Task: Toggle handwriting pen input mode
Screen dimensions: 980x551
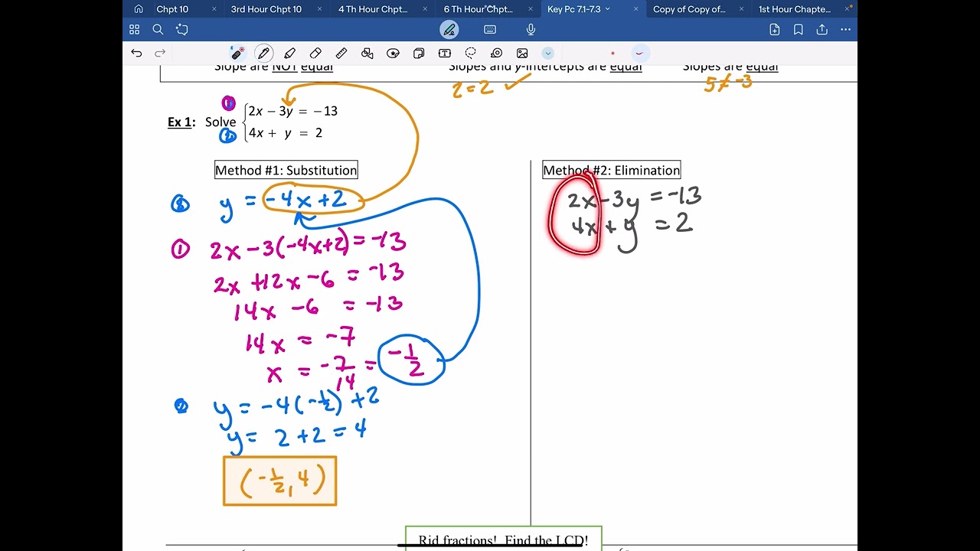Action: click(x=449, y=29)
